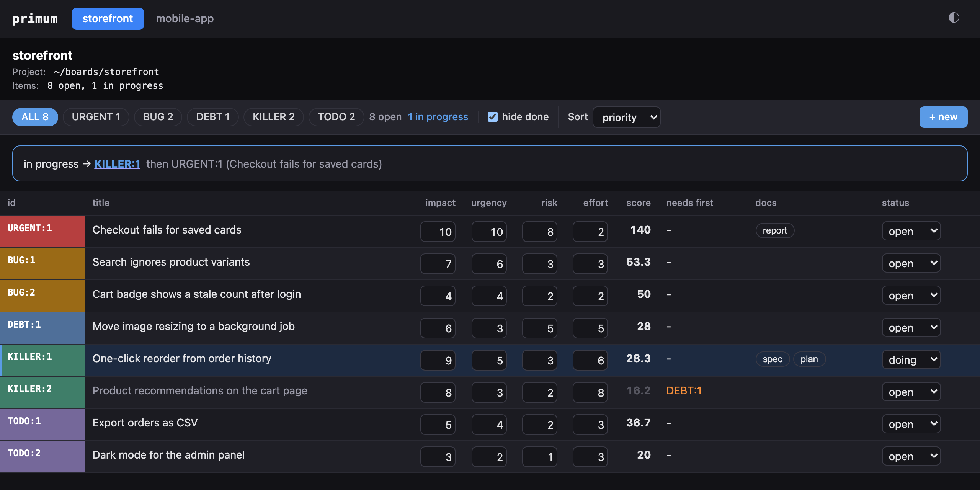Image resolution: width=980 pixels, height=490 pixels.
Task: Edit effort value for Product recommendations row
Action: [590, 392]
